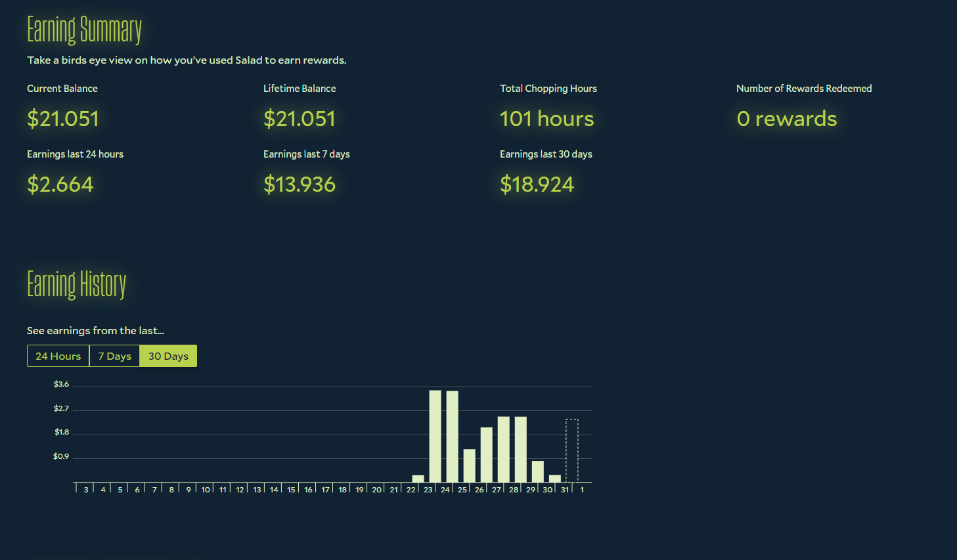The width and height of the screenshot is (957, 560).
Task: Click the $3.6 y-axis label
Action: [x=61, y=384]
